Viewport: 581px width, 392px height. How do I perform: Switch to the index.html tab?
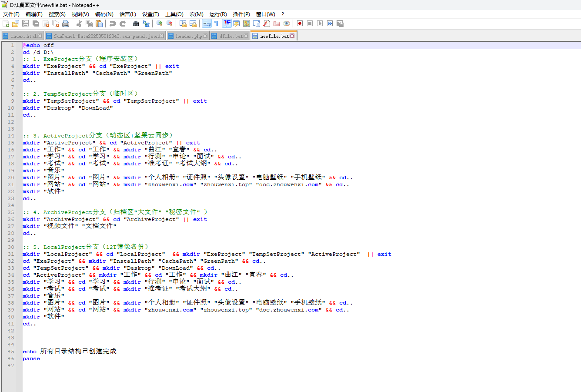point(22,36)
